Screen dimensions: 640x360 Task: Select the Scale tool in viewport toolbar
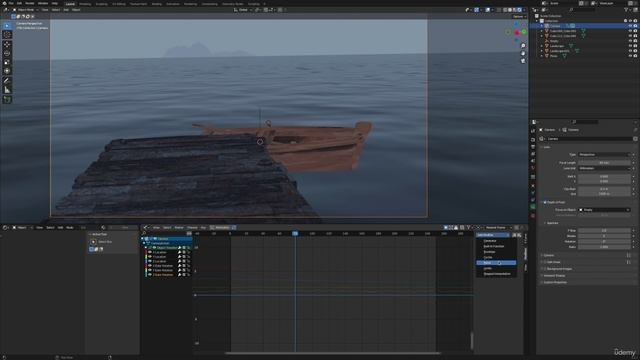[x=7, y=62]
